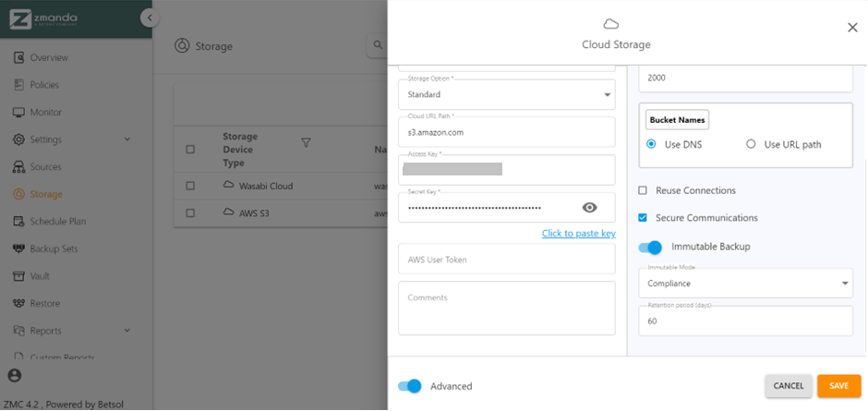Tick the AWS S3 row checkbox
Screen dimensions: 868x411
190,212
